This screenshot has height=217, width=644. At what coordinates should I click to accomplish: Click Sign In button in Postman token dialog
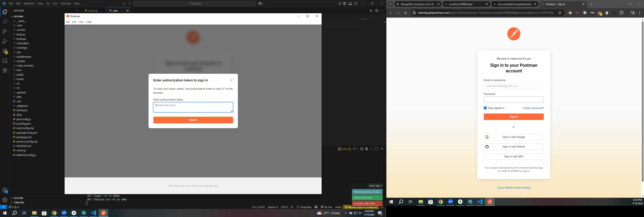coord(193,120)
